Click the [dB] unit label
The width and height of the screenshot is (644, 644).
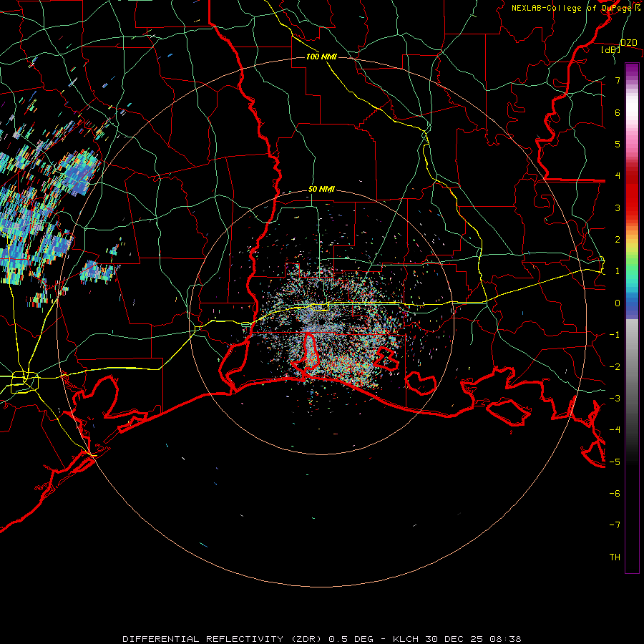tap(610, 50)
